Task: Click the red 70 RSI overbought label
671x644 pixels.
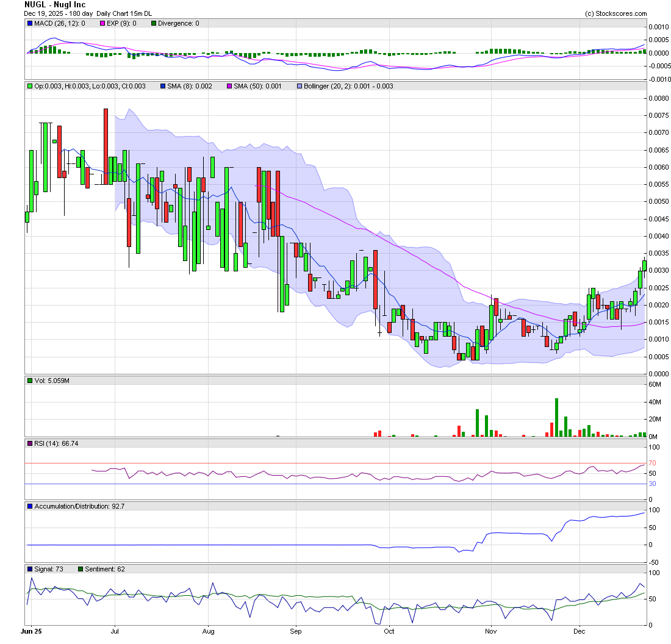Action: click(652, 463)
